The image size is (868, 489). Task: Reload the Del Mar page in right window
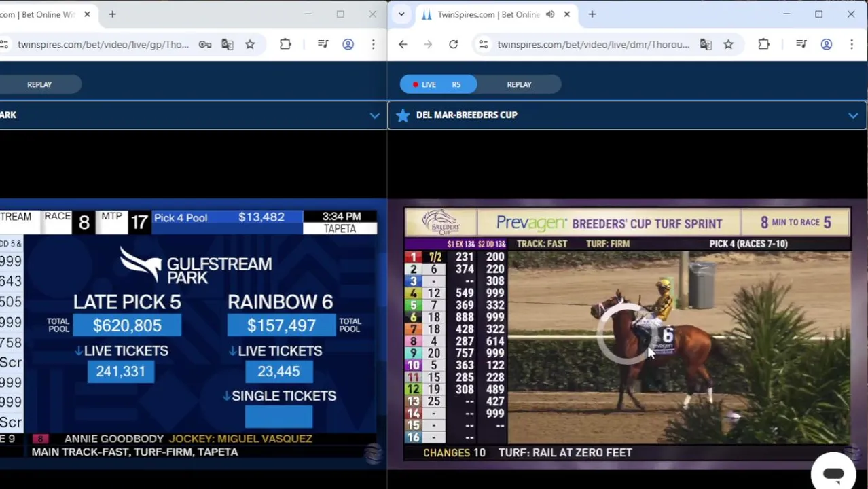(x=453, y=44)
